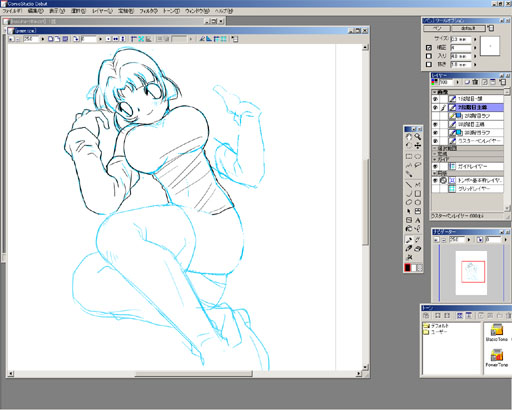This screenshot has width=512, height=410.
Task: Click the Basic Tone folder icon
Action: [x=496, y=330]
